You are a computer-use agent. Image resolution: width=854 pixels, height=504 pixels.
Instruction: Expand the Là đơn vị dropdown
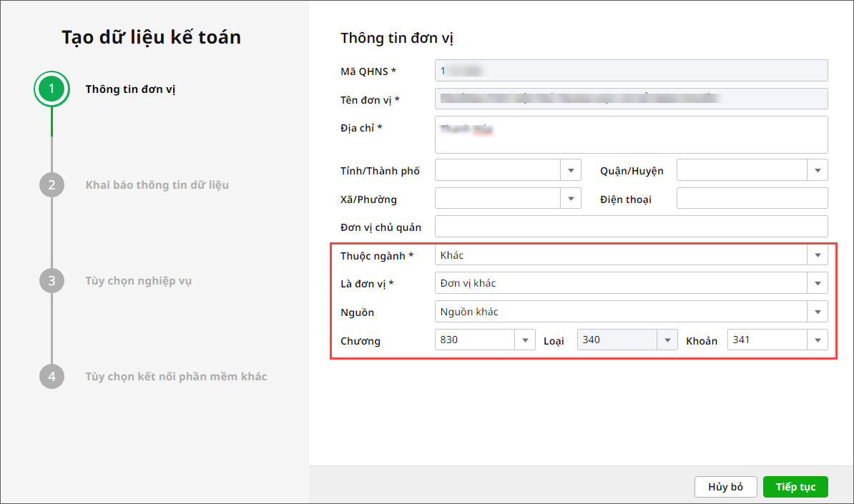click(818, 284)
